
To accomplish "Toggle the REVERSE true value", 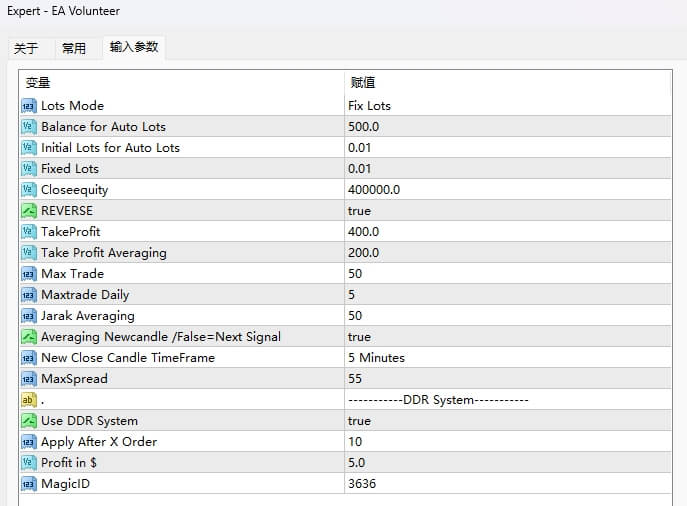I will [x=359, y=211].
